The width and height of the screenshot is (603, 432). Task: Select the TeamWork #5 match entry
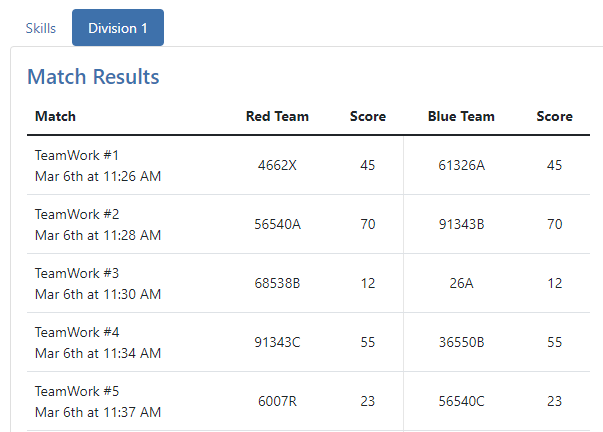tap(77, 391)
